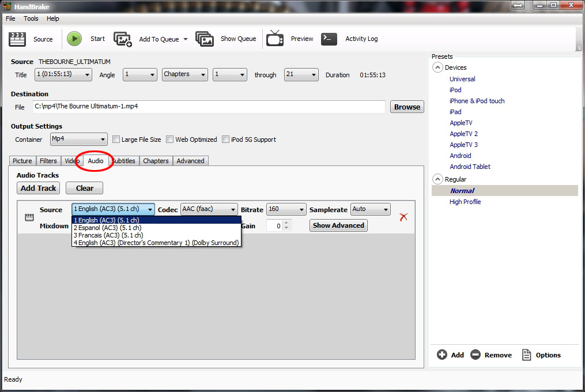Switch to the Subtitles tab
Screen dimensions: 585x392
click(x=124, y=161)
